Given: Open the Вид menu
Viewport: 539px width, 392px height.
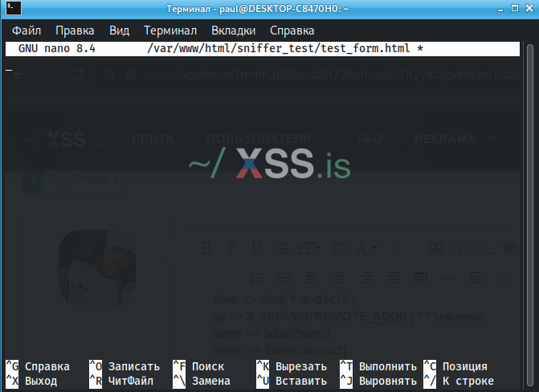Looking at the screenshot, I should (119, 31).
